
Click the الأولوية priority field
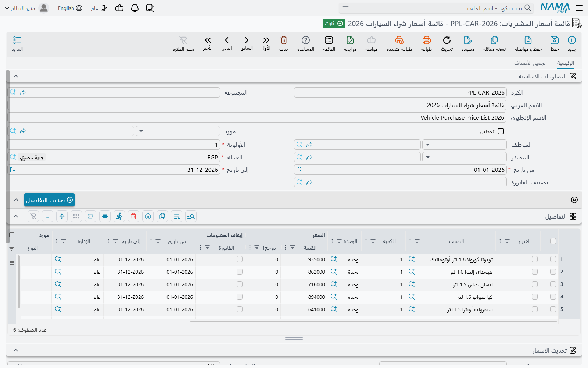coord(114,145)
